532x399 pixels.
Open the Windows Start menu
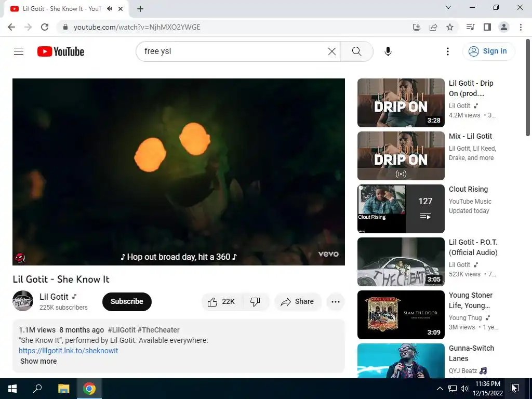click(x=12, y=389)
